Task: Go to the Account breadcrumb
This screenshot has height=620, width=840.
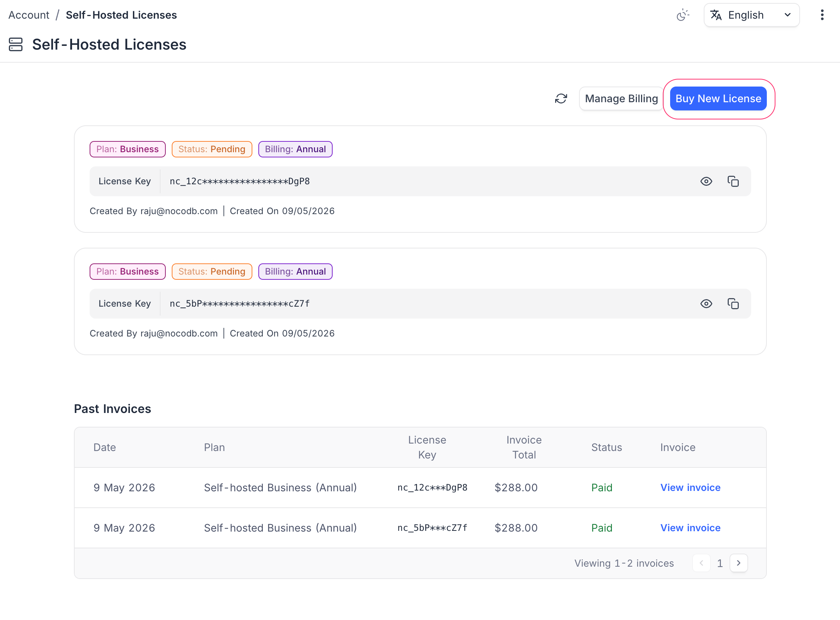Action: (x=29, y=15)
